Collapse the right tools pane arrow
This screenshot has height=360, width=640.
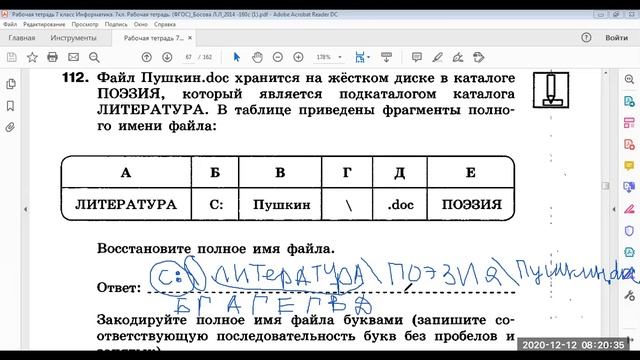click(x=614, y=209)
